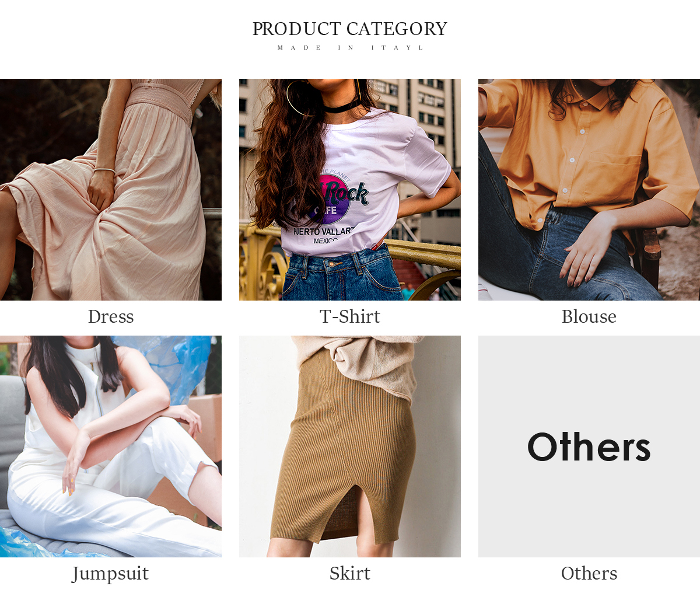Open the Skirt category photo

(350, 446)
